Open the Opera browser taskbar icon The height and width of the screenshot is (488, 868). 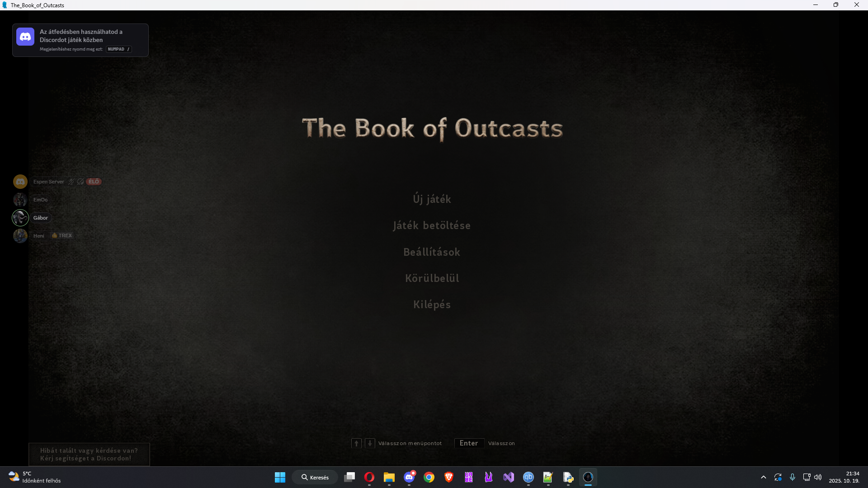click(x=369, y=477)
